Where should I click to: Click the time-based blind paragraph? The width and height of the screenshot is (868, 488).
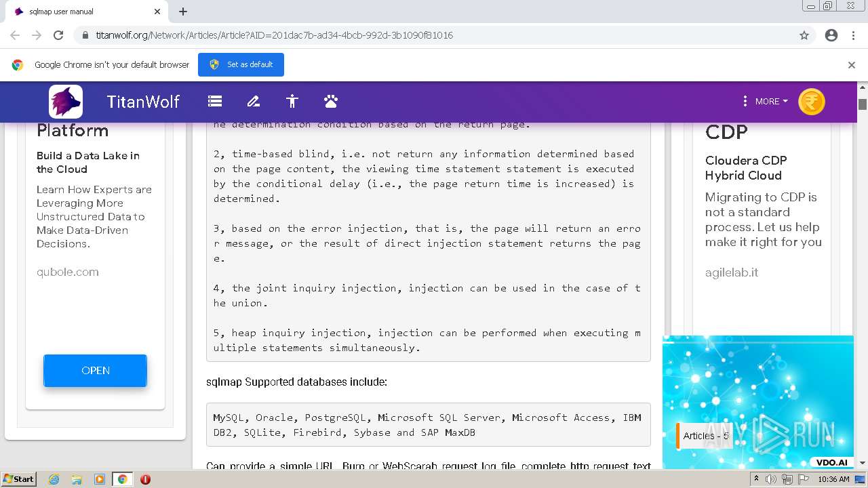coord(424,176)
